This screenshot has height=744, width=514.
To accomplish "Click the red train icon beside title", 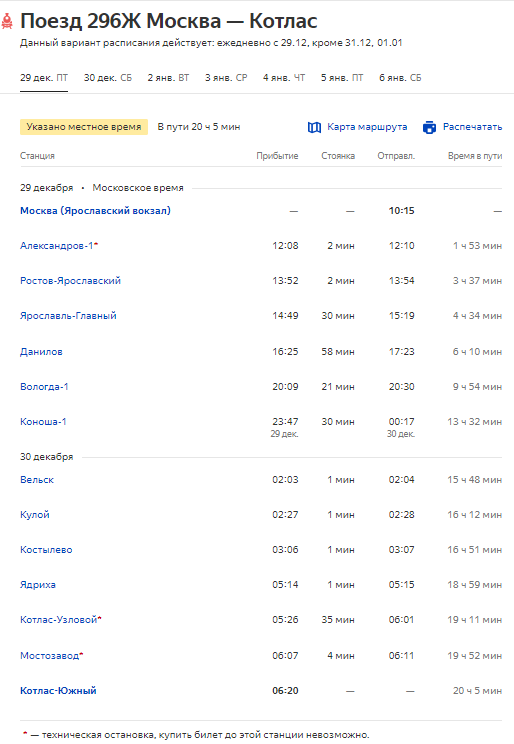I will (x=7, y=21).
